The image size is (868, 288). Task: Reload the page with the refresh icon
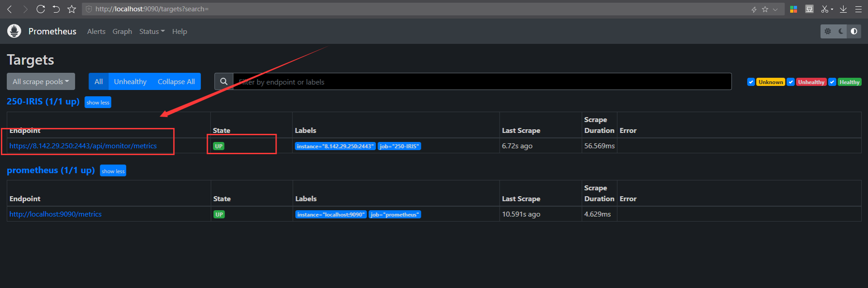(41, 9)
